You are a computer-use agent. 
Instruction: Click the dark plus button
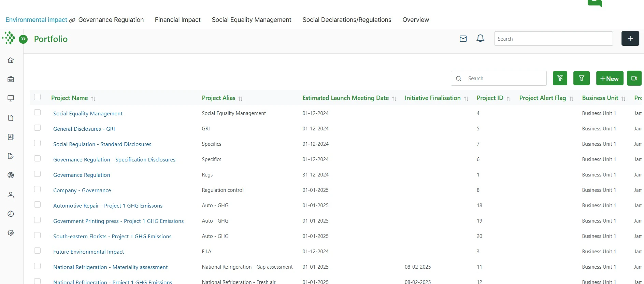pyautogui.click(x=630, y=39)
